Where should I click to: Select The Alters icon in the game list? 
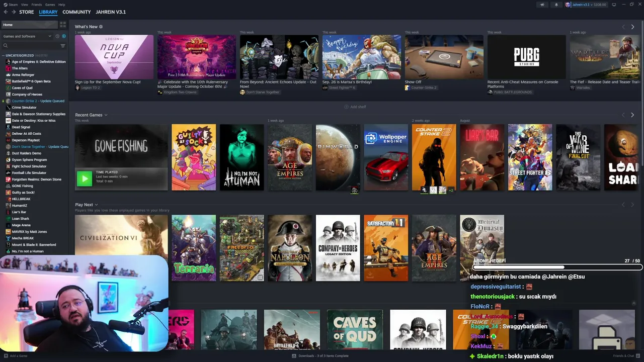8,68
